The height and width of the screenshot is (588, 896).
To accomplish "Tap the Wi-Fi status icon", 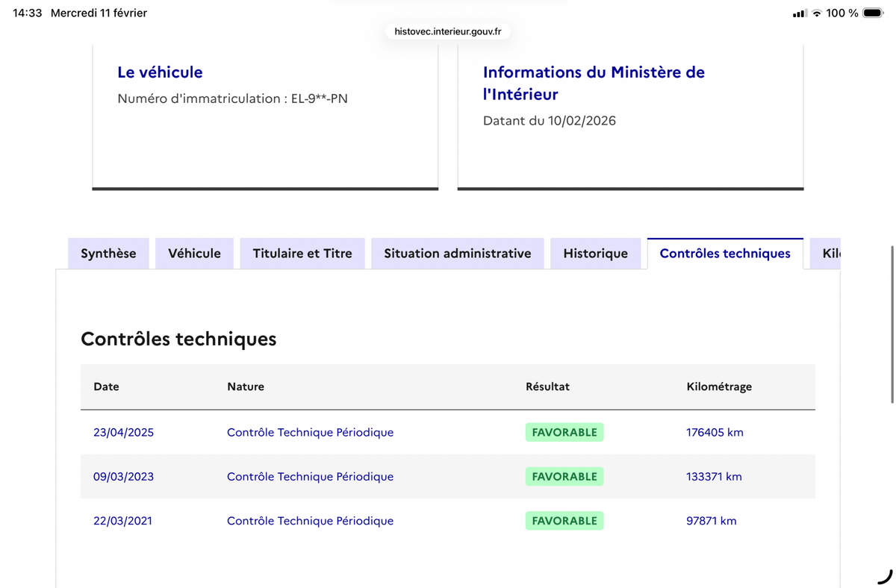I will click(817, 13).
